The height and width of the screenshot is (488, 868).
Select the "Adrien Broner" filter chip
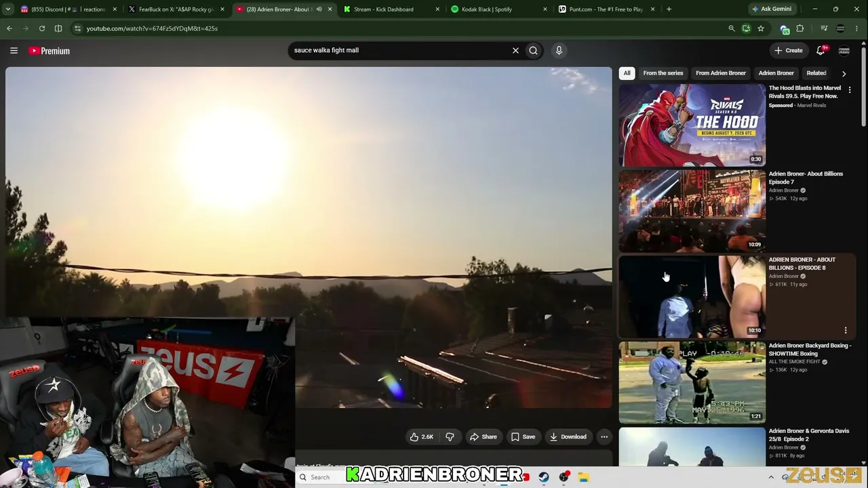pyautogui.click(x=776, y=73)
